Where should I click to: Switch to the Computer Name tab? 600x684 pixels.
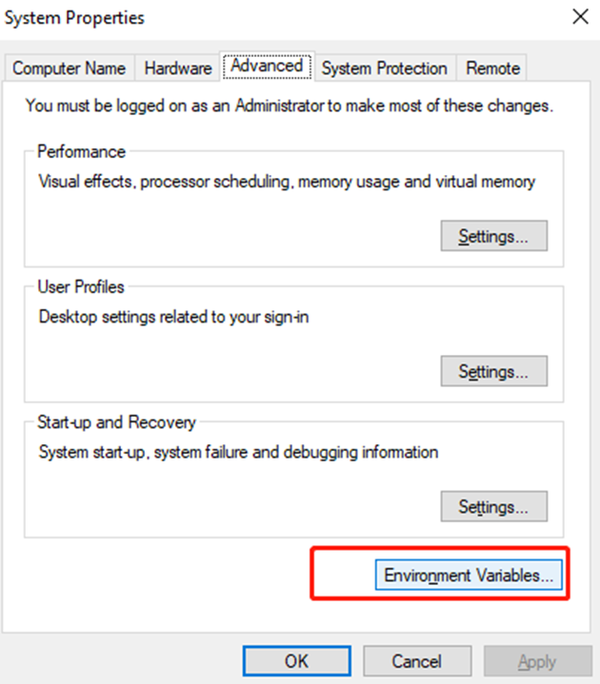69,68
